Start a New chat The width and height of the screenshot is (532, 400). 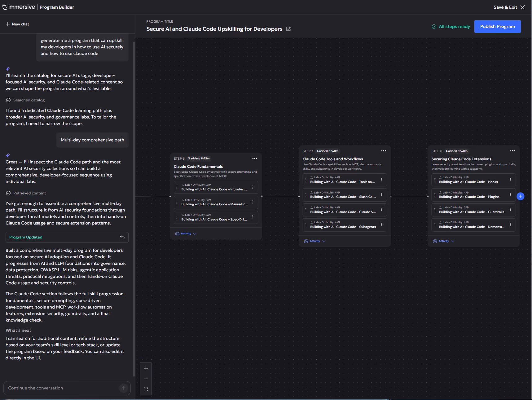click(x=17, y=24)
